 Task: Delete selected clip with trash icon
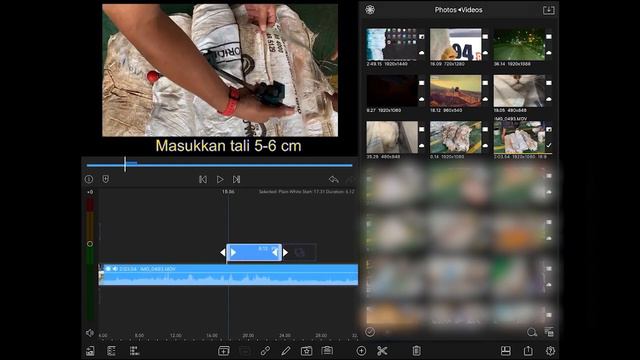click(x=416, y=351)
